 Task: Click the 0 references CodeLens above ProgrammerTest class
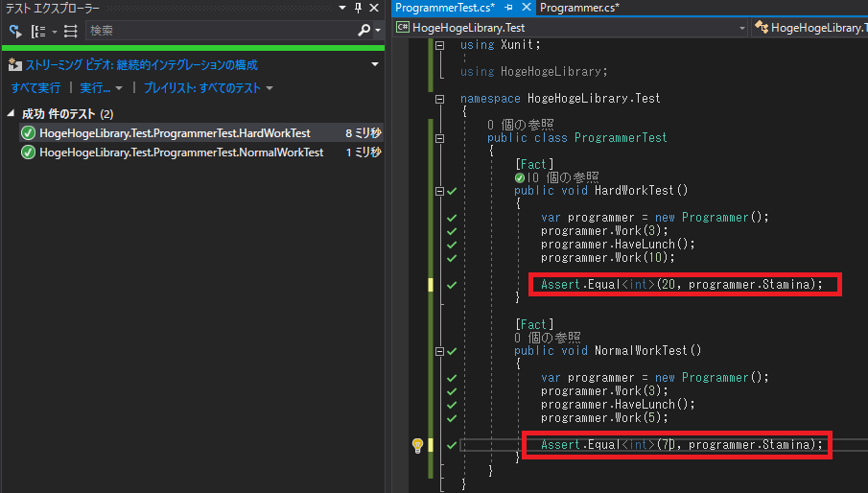521,124
